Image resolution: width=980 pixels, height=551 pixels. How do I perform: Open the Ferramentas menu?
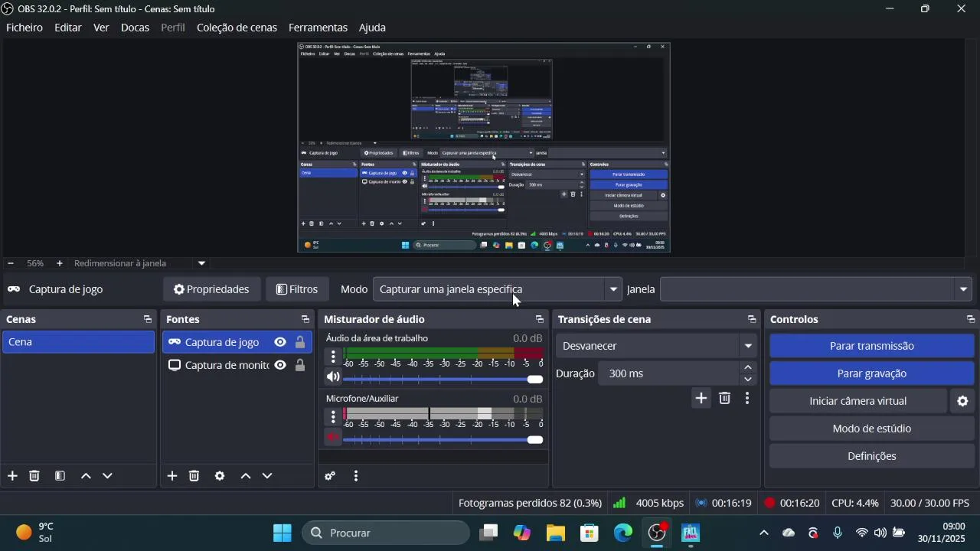coord(318,28)
